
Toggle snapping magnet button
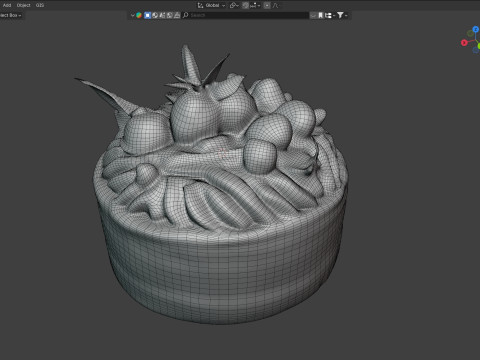click(x=245, y=5)
